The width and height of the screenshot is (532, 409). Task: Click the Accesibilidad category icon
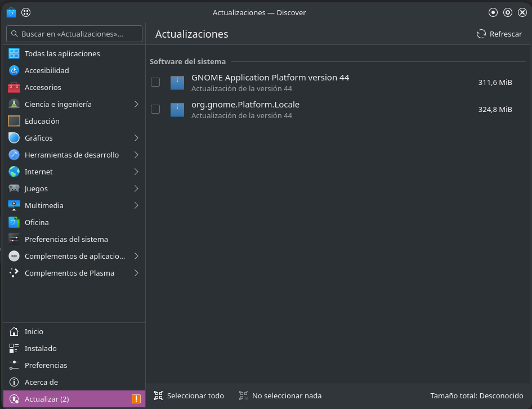coord(14,70)
